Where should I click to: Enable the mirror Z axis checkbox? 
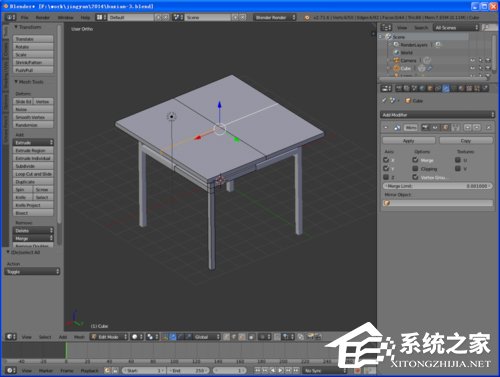click(x=386, y=177)
